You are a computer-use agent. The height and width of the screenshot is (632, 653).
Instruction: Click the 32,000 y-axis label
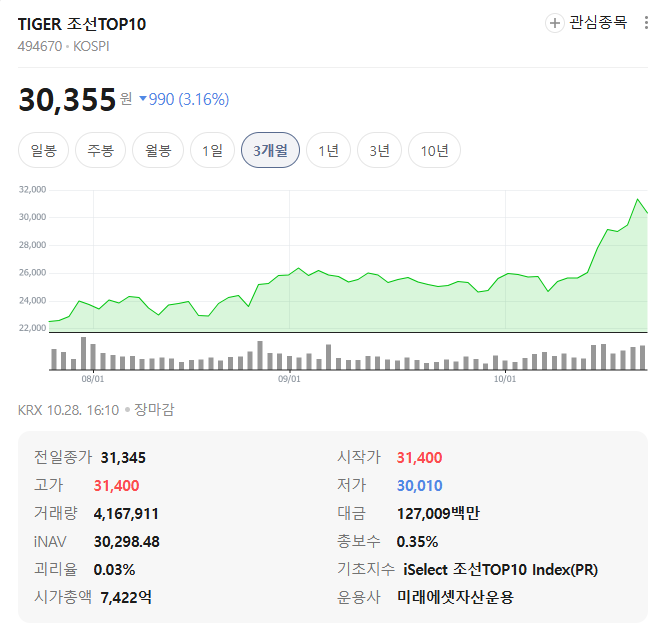(x=32, y=190)
